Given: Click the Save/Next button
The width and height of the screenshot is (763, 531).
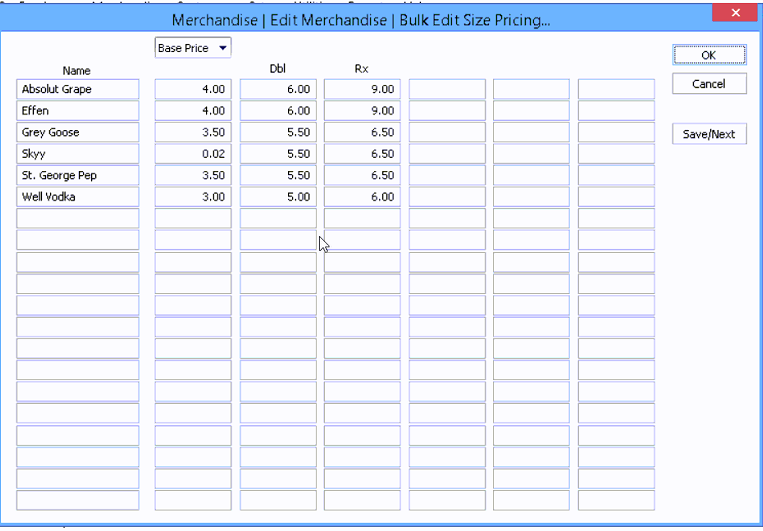Looking at the screenshot, I should (709, 134).
